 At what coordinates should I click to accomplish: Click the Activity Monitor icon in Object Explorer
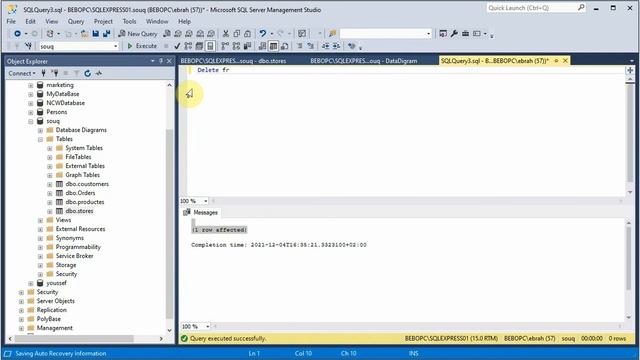pos(98,73)
